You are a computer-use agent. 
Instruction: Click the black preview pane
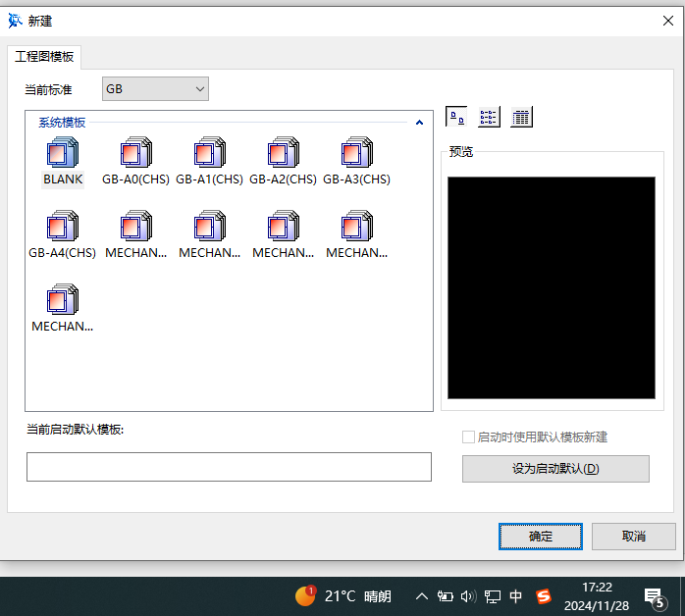552,287
